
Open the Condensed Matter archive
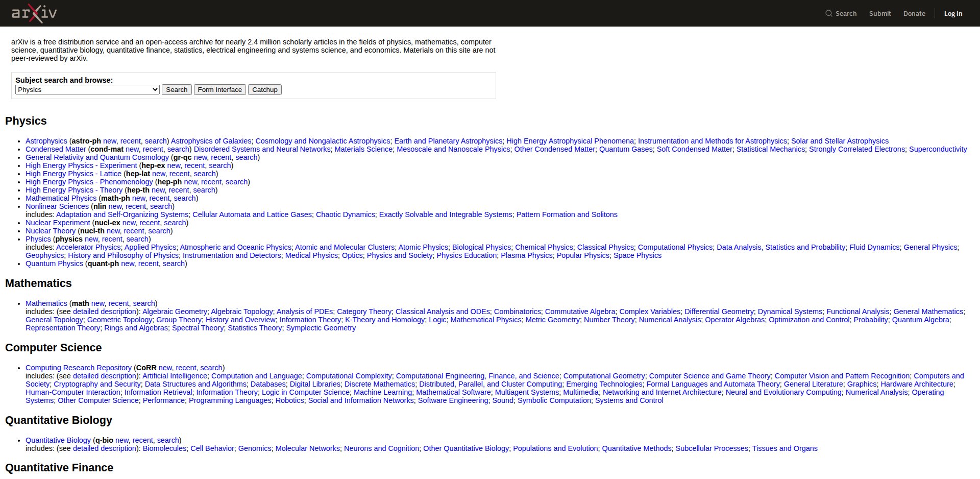pos(56,149)
